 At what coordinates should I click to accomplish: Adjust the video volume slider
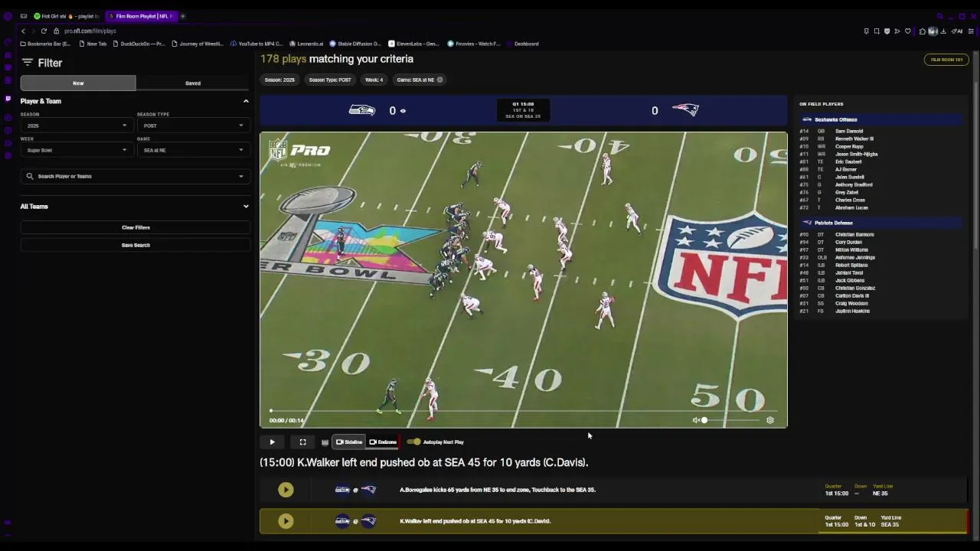click(731, 420)
